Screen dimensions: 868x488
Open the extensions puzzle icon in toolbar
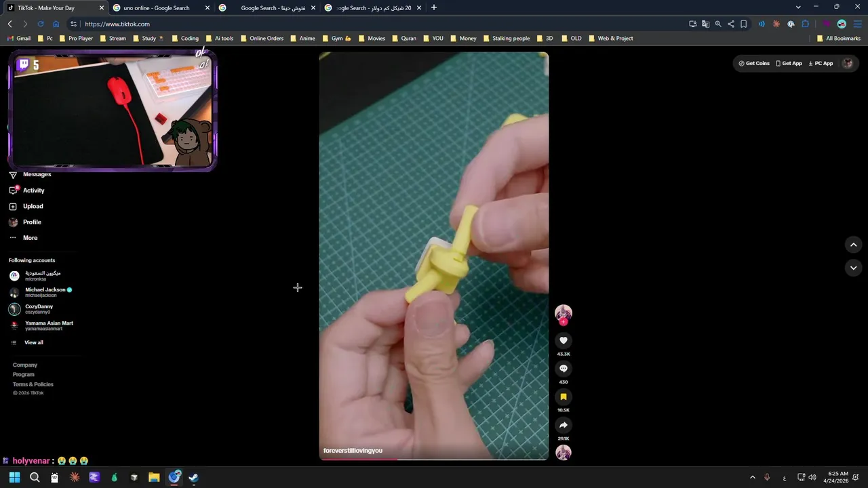pos(806,24)
